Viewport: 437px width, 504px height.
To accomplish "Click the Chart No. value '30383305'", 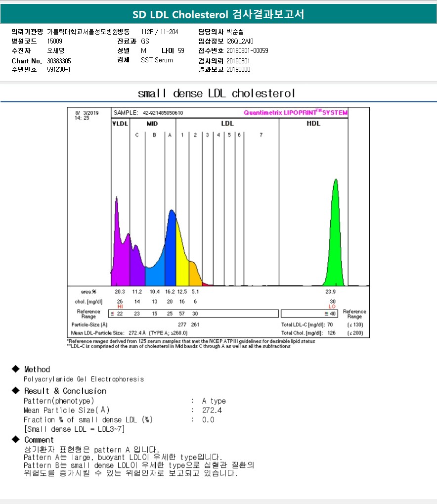I will pos(59,61).
